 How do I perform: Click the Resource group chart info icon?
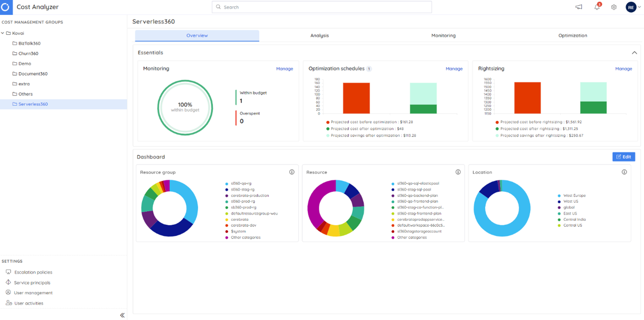tap(292, 172)
